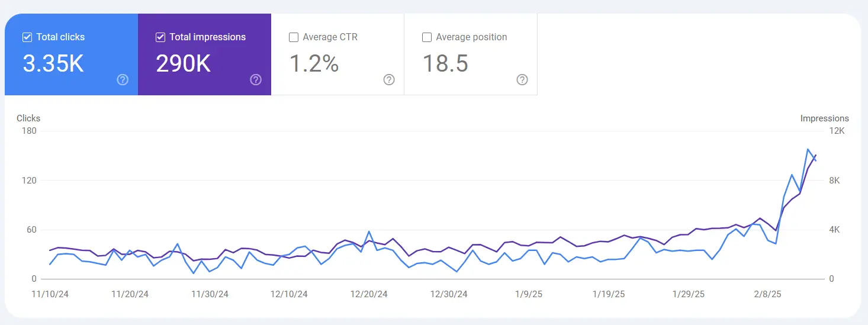Disable the Total impressions checkbox
Image resolution: width=868 pixels, height=325 pixels.
[160, 37]
